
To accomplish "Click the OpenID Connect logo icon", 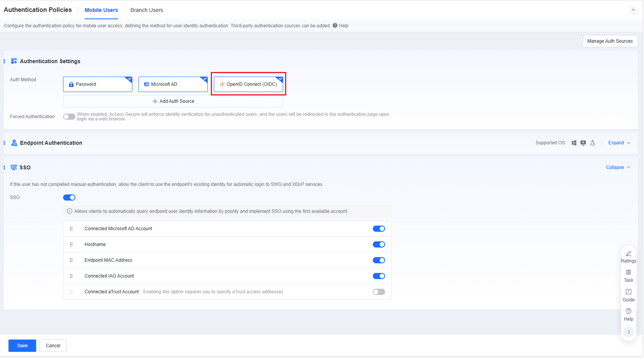I will [222, 84].
